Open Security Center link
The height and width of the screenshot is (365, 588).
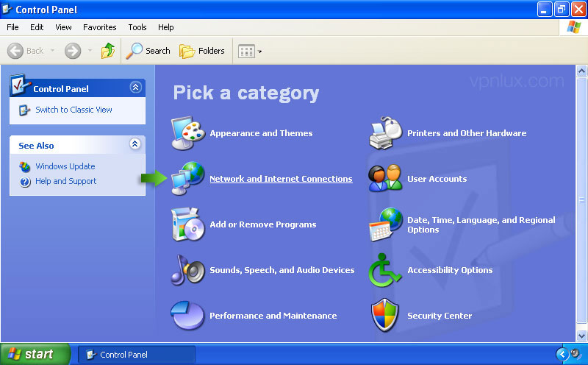click(440, 316)
